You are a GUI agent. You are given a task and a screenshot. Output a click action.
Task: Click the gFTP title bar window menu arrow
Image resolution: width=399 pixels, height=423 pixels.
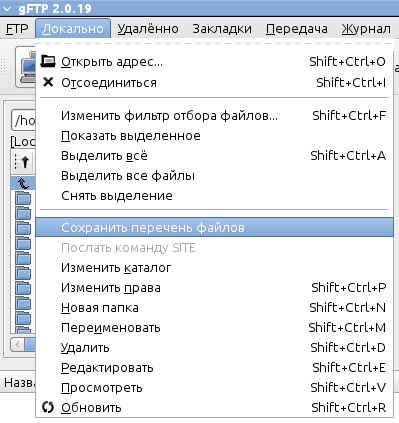coord(6,8)
